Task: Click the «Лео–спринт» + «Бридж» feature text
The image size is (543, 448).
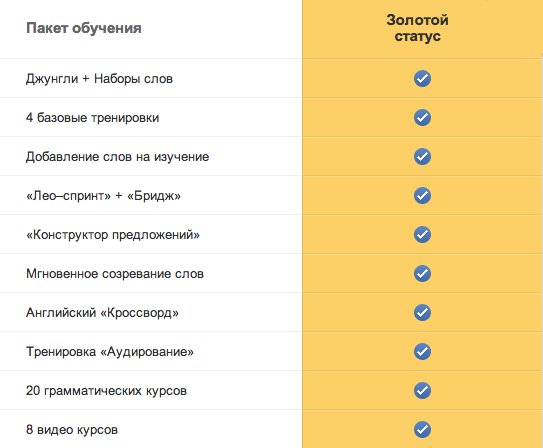Action: pyautogui.click(x=103, y=196)
